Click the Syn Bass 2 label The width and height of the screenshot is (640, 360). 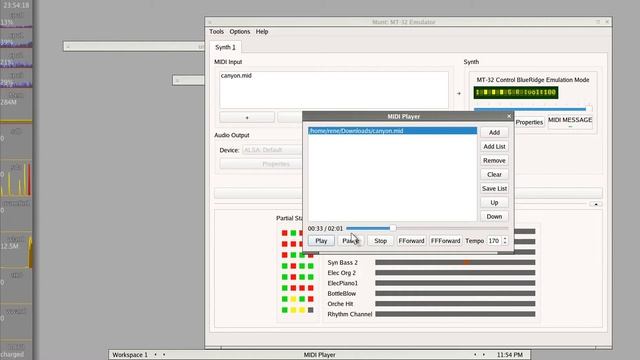click(342, 262)
